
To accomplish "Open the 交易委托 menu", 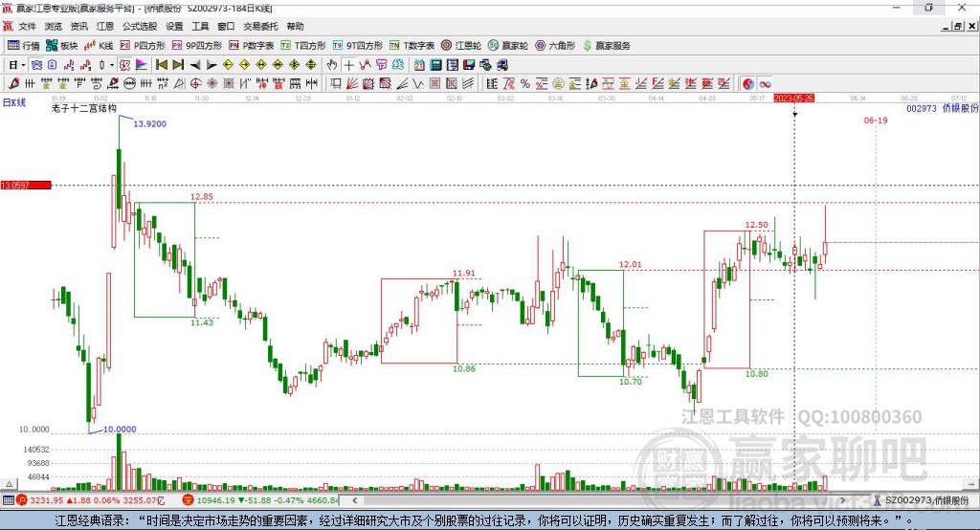I will (x=260, y=26).
